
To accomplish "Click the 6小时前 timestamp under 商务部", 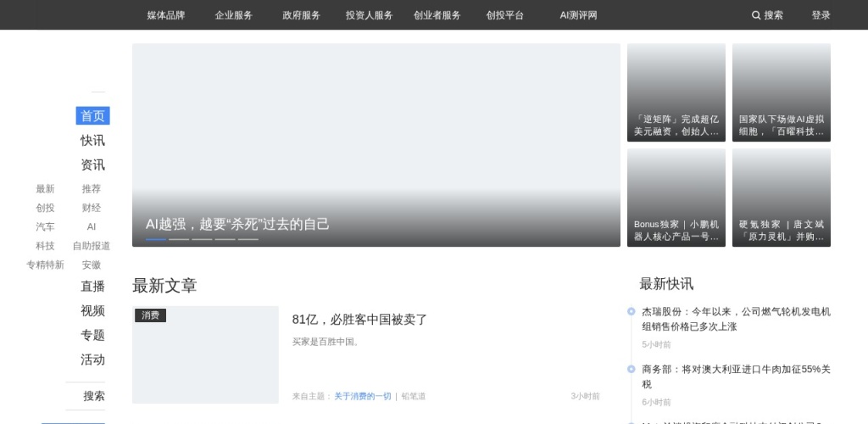I will click(657, 403).
